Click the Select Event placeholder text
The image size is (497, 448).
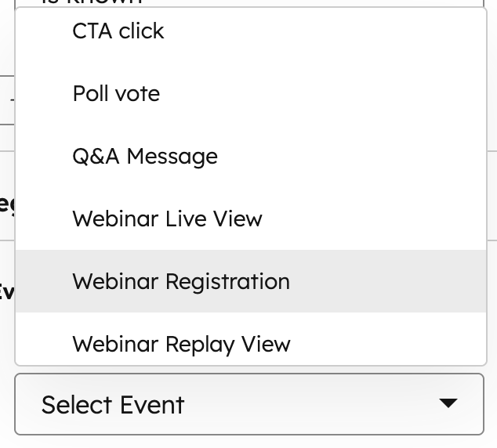(113, 405)
